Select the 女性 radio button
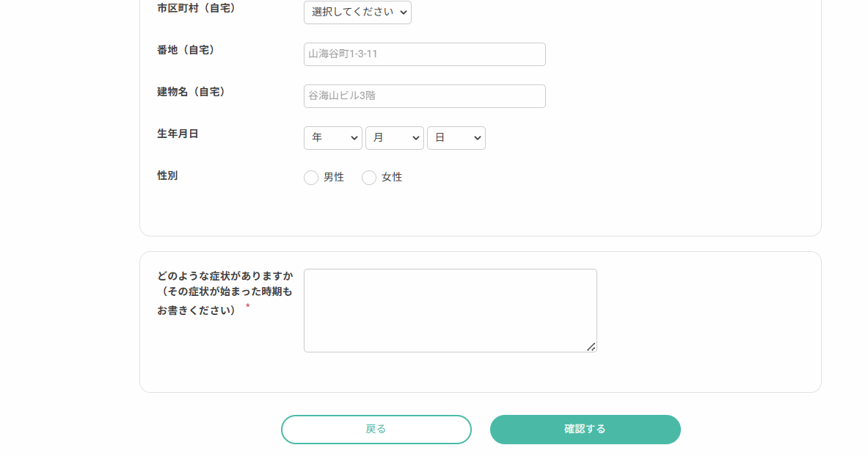The image size is (868, 456). 368,177
